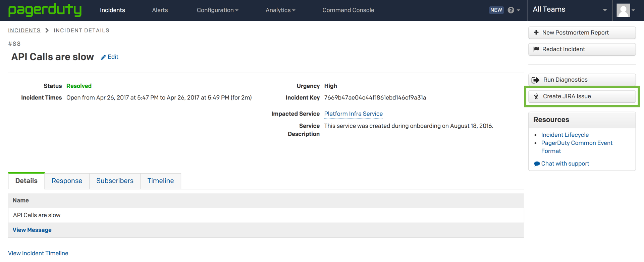Open the Alerts navigation item
The image size is (644, 262).
160,10
